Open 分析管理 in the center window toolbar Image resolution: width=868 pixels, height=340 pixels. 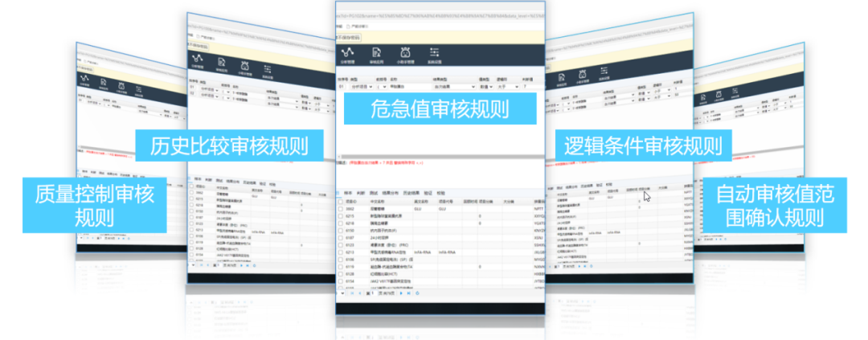click(348, 55)
